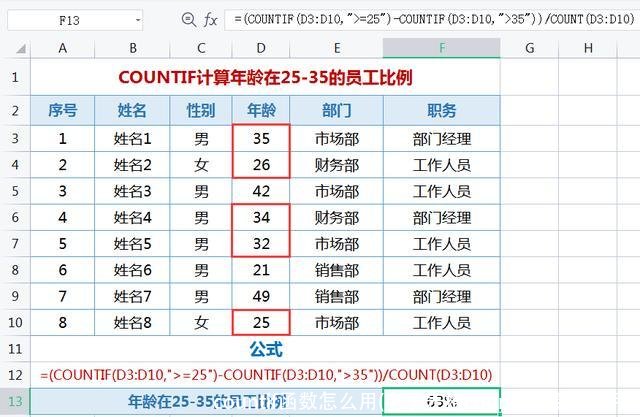Select cell containing 姓名1
The image size is (640, 417).
click(x=132, y=139)
